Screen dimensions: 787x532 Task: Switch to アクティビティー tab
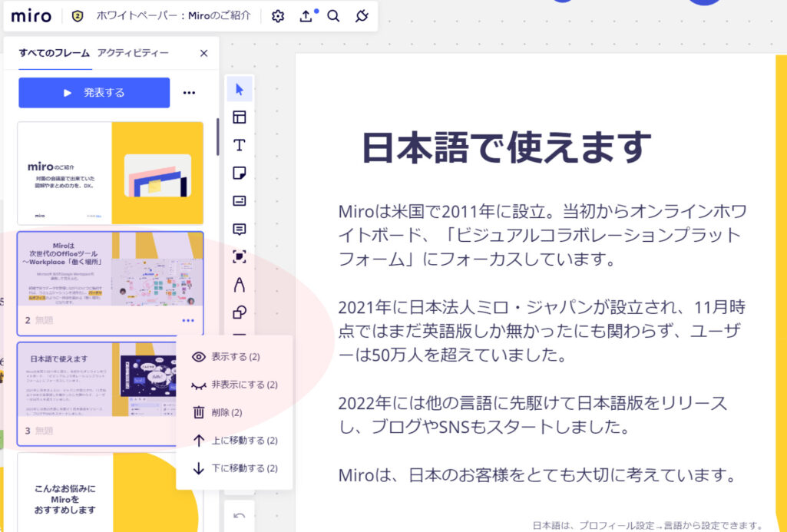[133, 53]
